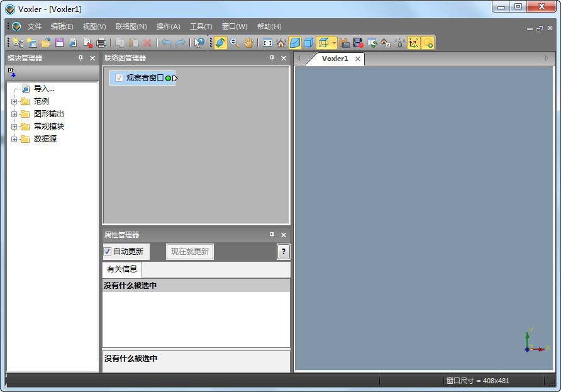Switch to the 有关信息 tab
The width and height of the screenshot is (561, 392).
point(121,269)
